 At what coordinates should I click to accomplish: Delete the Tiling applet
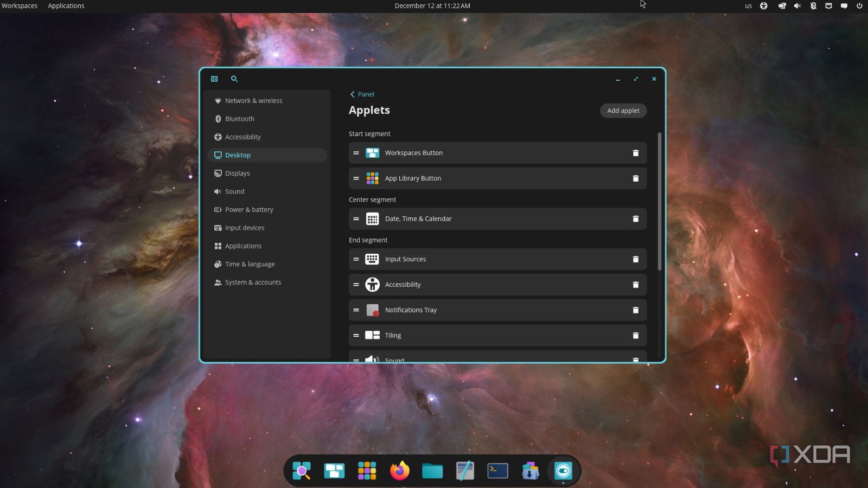pos(635,336)
